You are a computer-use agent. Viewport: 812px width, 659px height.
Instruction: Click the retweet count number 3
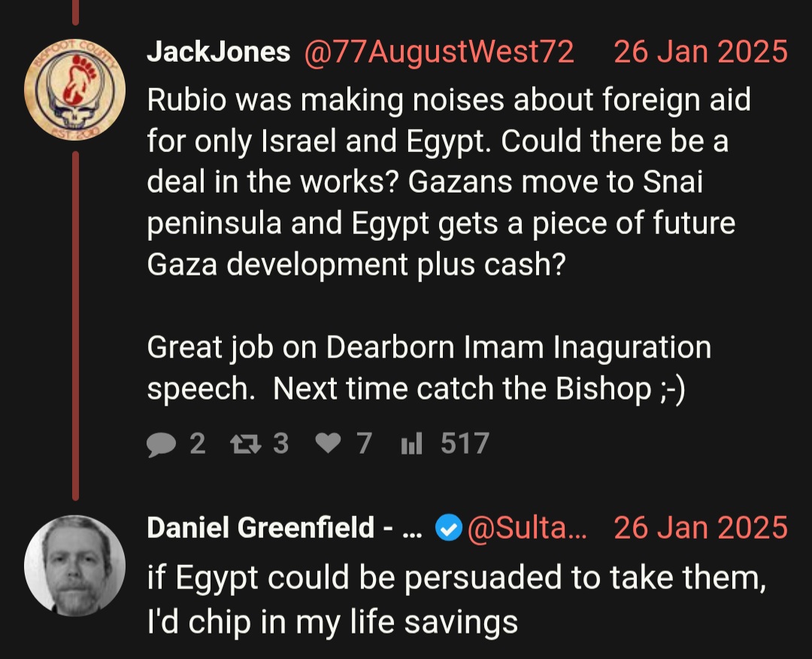pyautogui.click(x=280, y=444)
